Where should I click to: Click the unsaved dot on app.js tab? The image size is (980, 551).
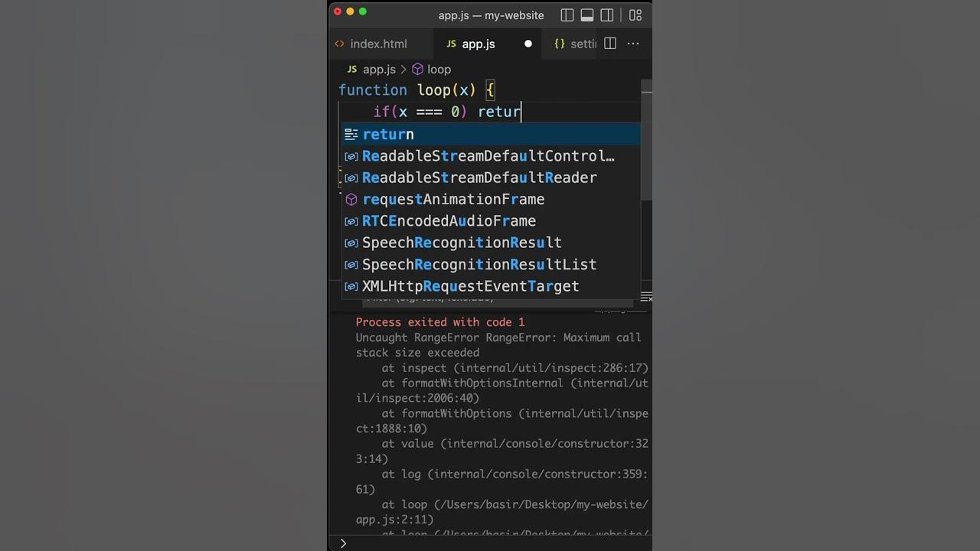pyautogui.click(x=528, y=44)
